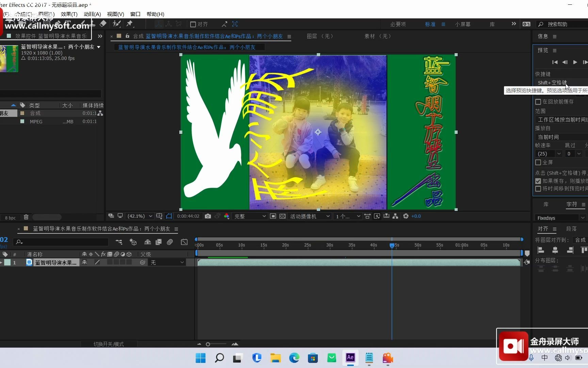This screenshot has width=588, height=368.
Task: Always preview this view icon
Action: [x=111, y=216]
